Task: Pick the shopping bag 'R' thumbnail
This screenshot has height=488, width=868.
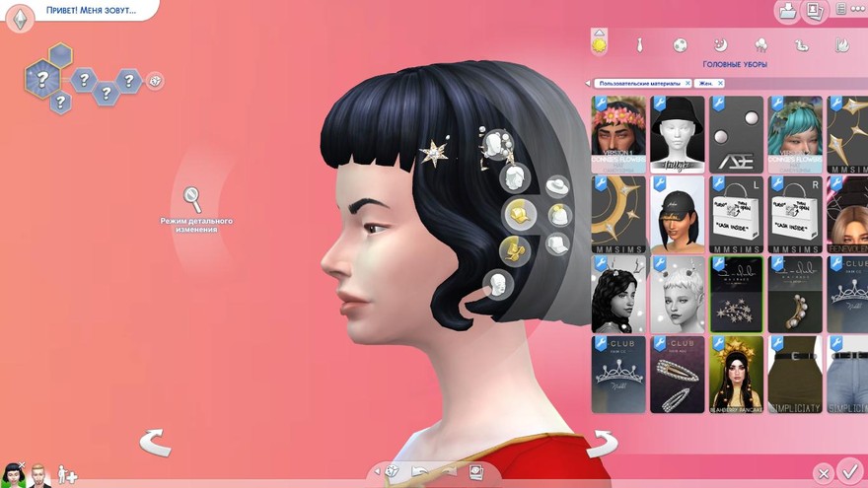Action: (x=795, y=215)
